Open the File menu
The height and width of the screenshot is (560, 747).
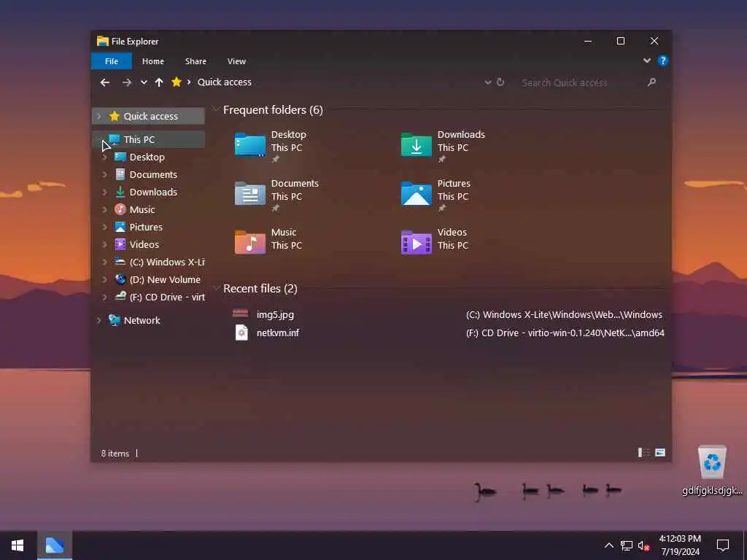point(112,61)
